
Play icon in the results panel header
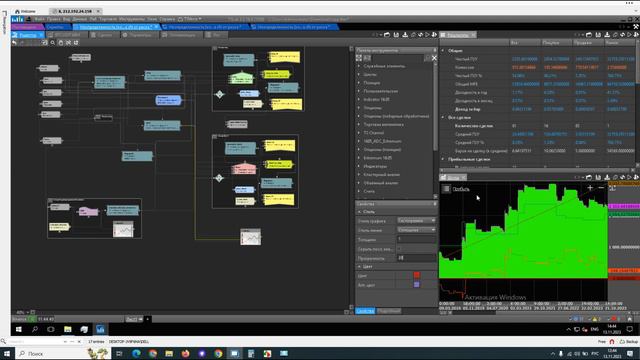(630, 35)
